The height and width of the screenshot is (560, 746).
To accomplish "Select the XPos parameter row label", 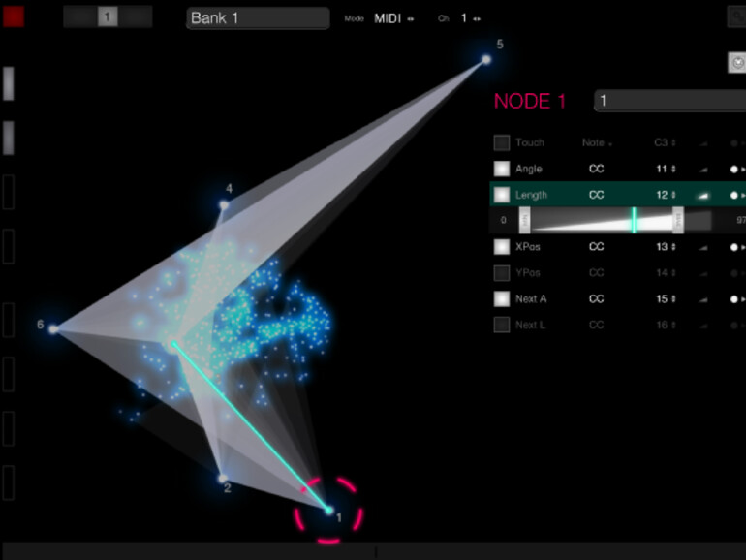I will 528,246.
